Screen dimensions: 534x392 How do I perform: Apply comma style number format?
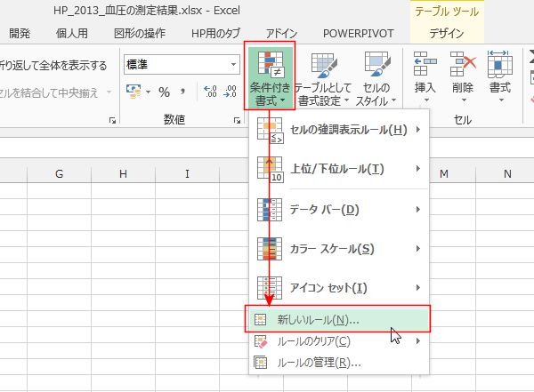click(183, 92)
